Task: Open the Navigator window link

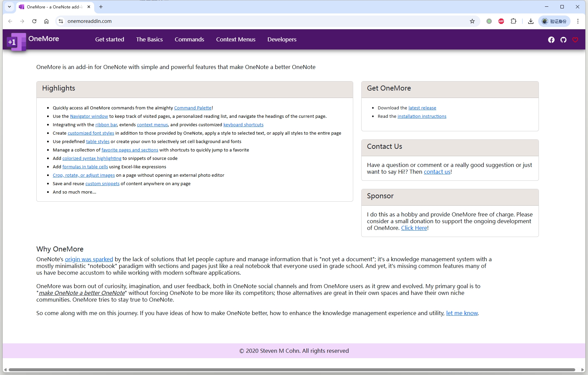Action: pos(89,116)
